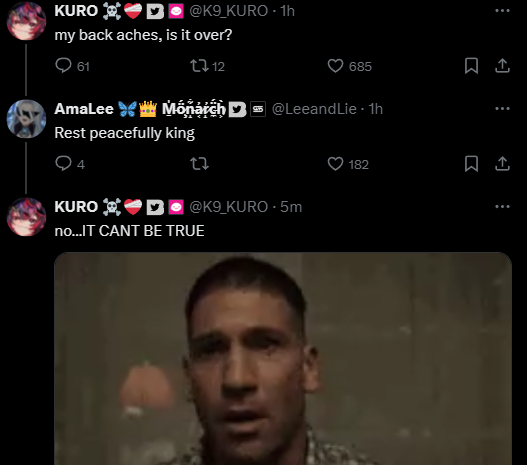Click AmaLee's profile avatar
This screenshot has height=465, width=527.
click(26, 119)
